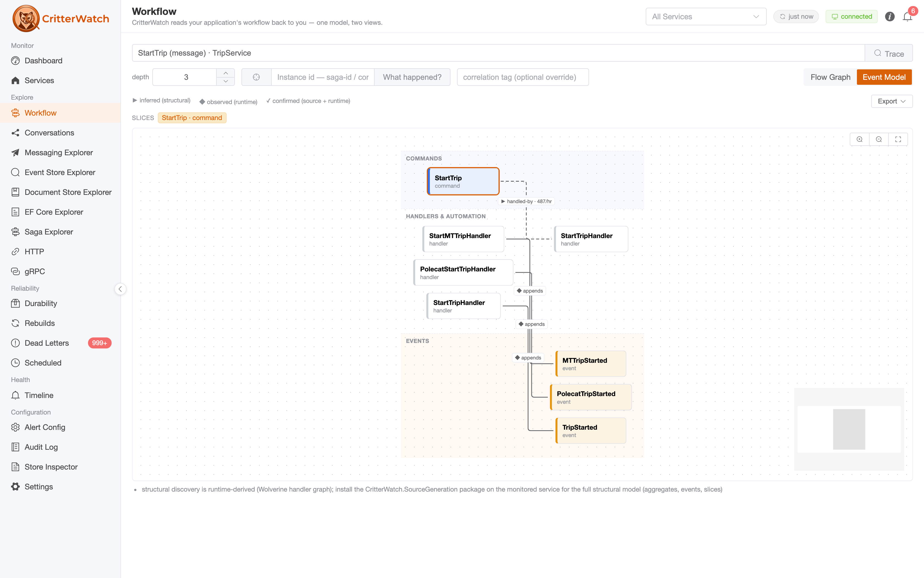This screenshot has height=578, width=924.
Task: Open Dead Letters menu item
Action: tap(60, 343)
